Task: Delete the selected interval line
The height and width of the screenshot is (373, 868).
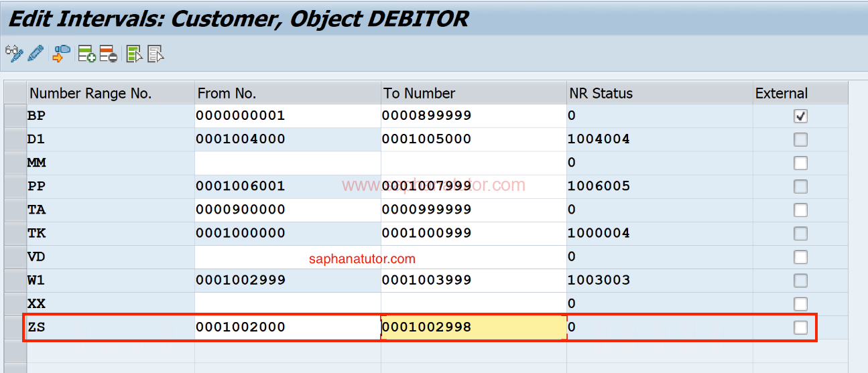Action: [x=109, y=54]
